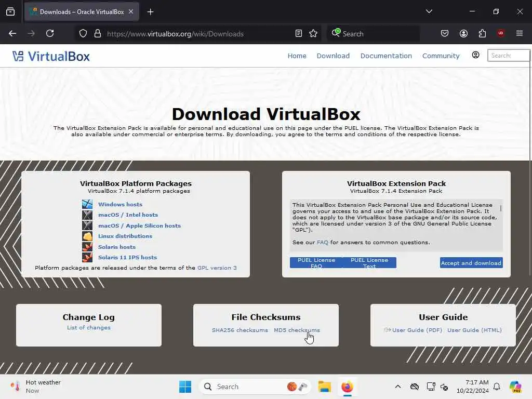Image resolution: width=532 pixels, height=399 pixels.
Task: Click the VirtualBox logo
Action: click(x=51, y=56)
